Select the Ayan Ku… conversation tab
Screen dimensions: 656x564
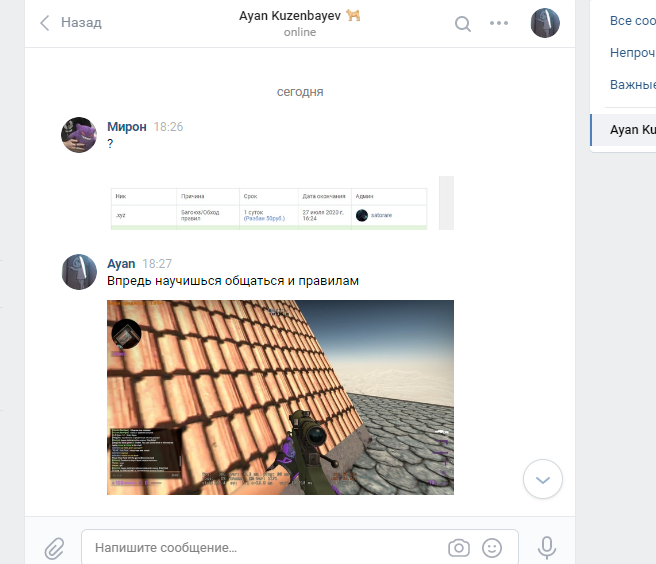[632, 130]
